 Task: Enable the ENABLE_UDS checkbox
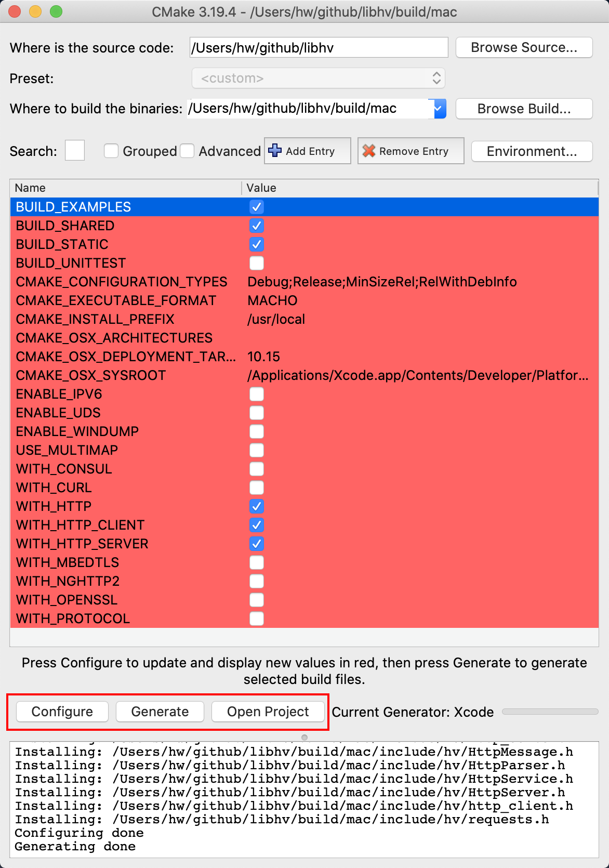point(257,413)
